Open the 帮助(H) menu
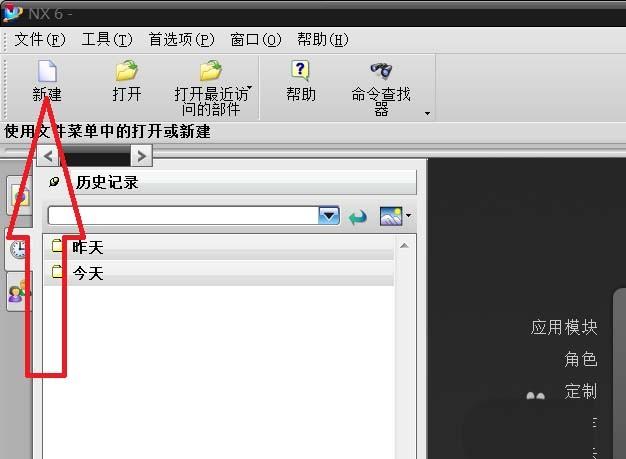Screen dimensions: 626x459 tap(323, 40)
